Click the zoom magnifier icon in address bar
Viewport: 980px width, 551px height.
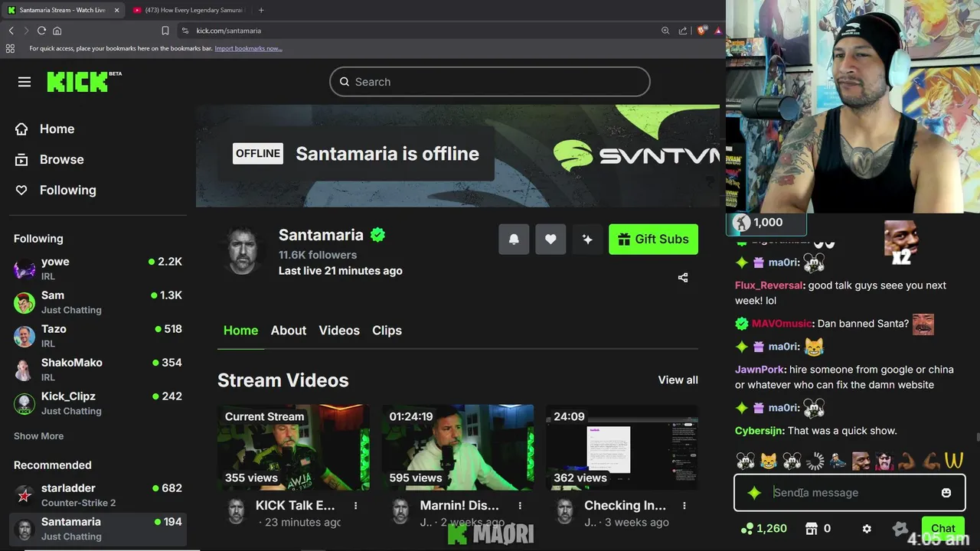click(665, 31)
